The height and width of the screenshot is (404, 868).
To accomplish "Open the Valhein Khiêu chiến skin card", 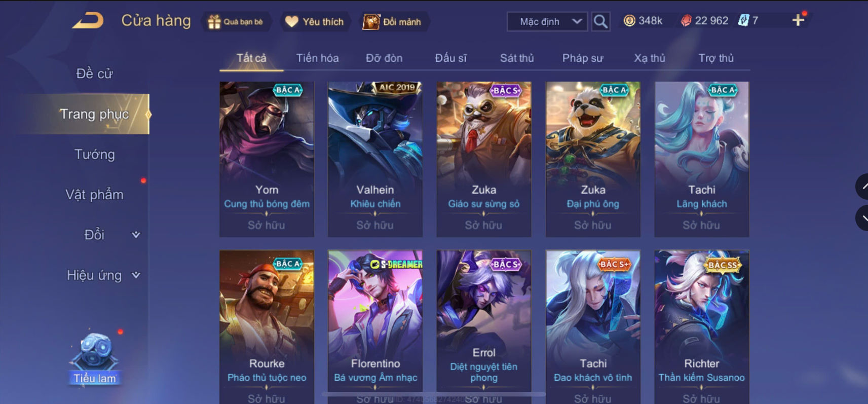I will coord(375,159).
